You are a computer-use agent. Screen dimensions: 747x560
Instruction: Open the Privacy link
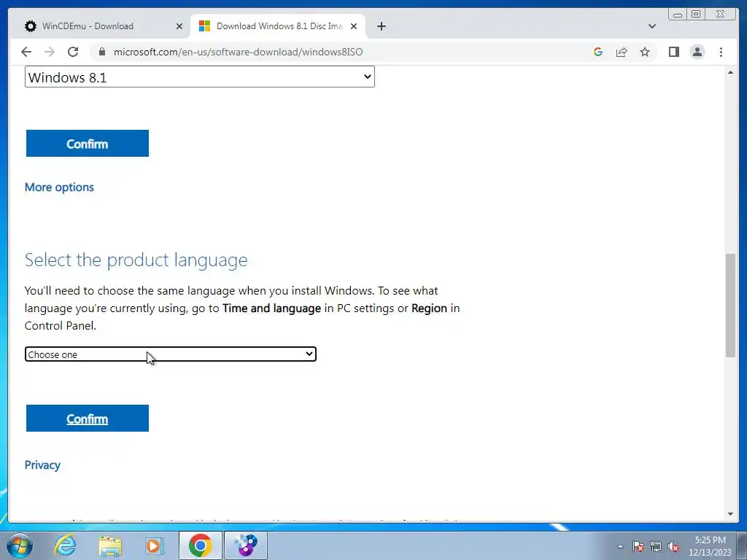pos(42,464)
